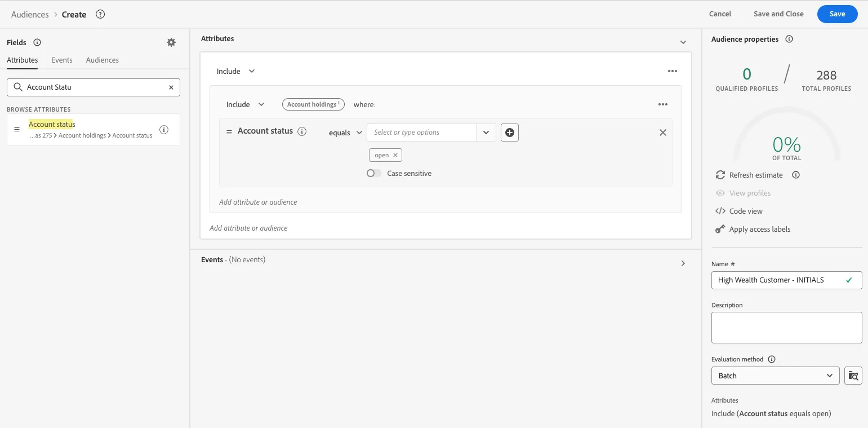Open the Fields settings gear
868x428 pixels.
tap(171, 42)
